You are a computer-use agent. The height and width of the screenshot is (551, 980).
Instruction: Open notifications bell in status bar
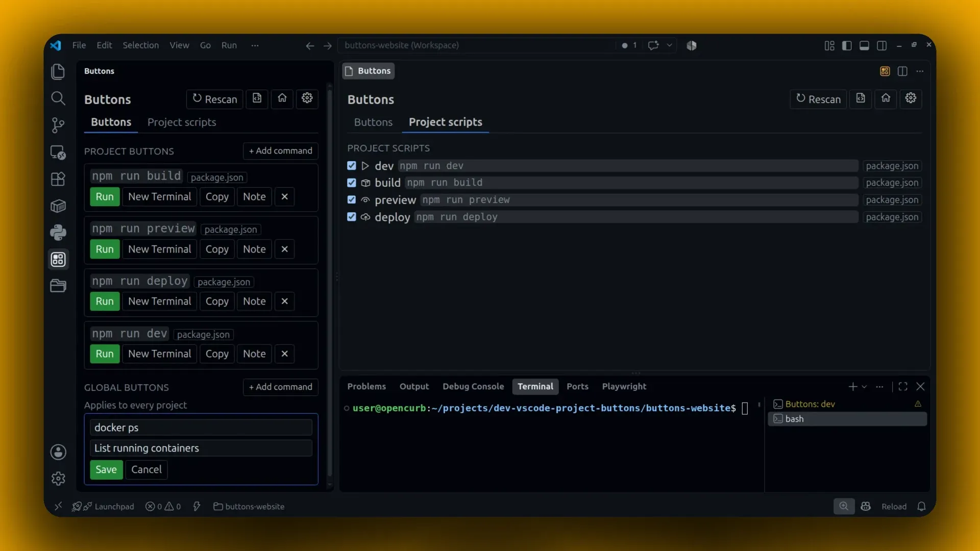921,507
